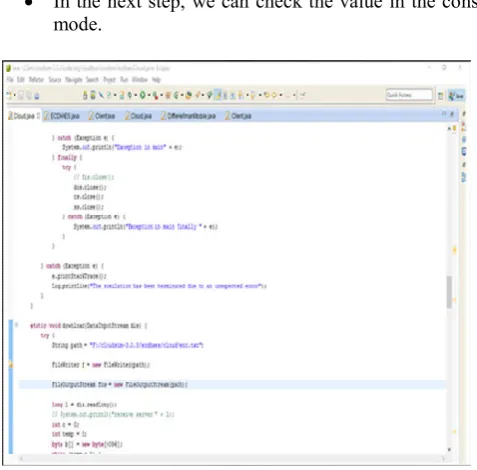Click the Next Annotation toolbar icon

(x=240, y=95)
